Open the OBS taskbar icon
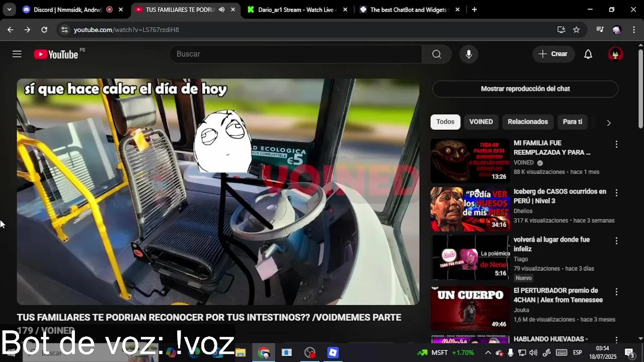644x362 pixels. click(x=310, y=352)
